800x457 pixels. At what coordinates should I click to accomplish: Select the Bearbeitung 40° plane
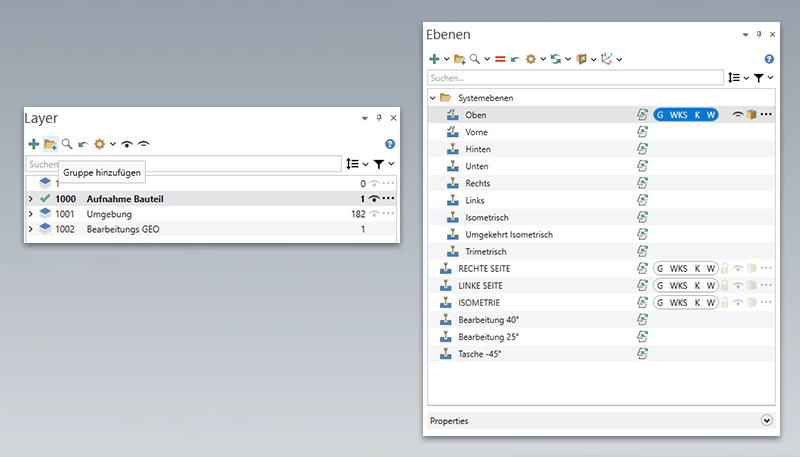(x=488, y=319)
